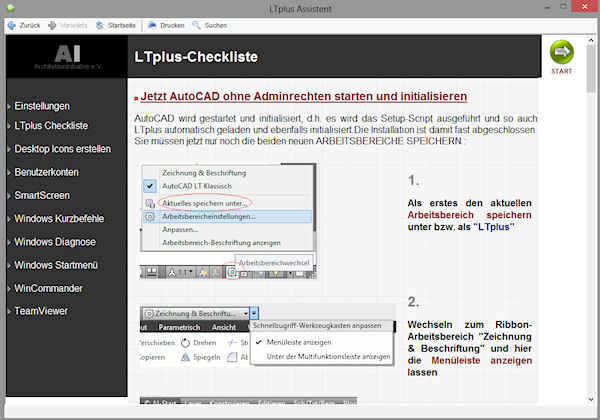
Task: Open Startseite via its toolbar icon
Action: pyautogui.click(x=100, y=25)
